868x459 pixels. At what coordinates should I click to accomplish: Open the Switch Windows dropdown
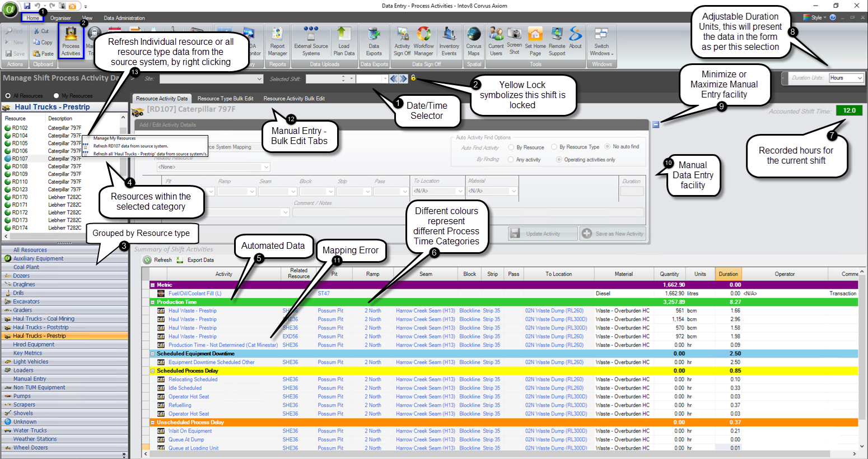[601, 41]
